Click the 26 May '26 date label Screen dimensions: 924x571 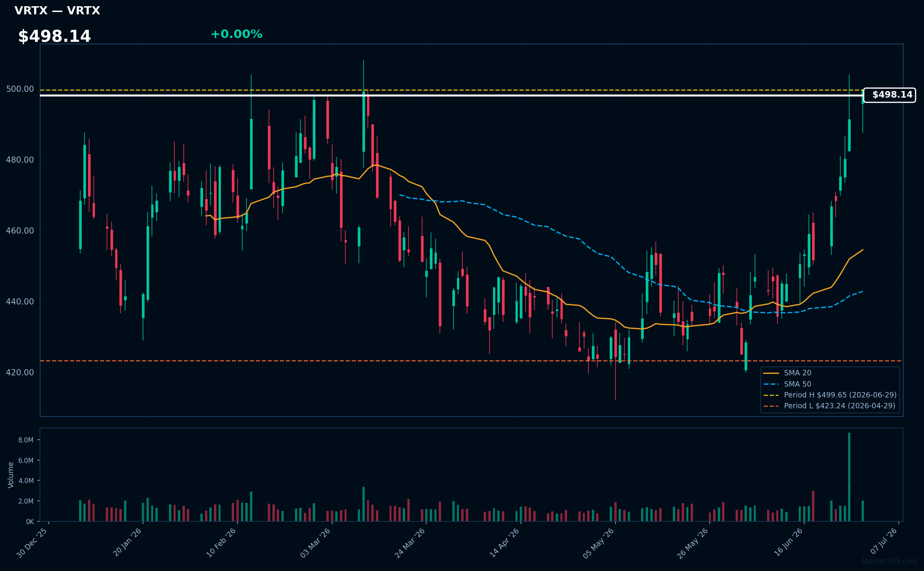[693, 543]
